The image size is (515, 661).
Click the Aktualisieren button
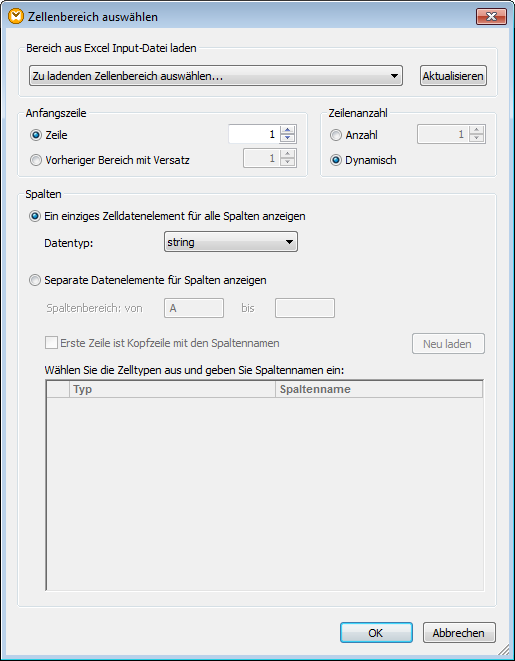[453, 76]
